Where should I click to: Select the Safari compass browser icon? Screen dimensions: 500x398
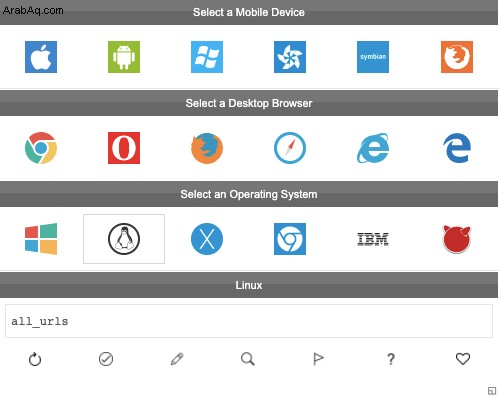[x=290, y=148]
